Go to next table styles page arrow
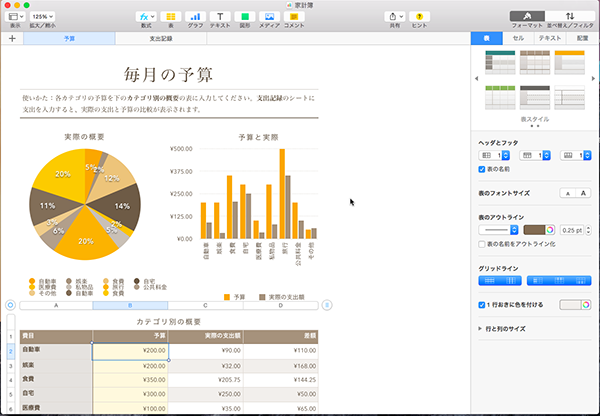Viewport: 600px width, 416px height. (593, 78)
